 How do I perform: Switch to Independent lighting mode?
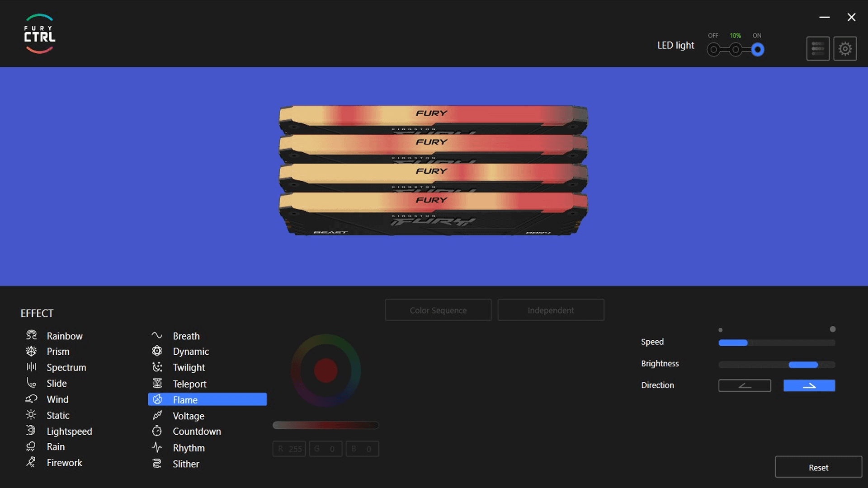click(x=550, y=310)
